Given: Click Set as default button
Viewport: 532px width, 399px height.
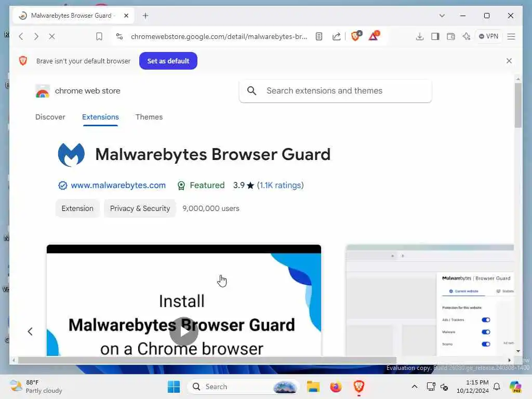Looking at the screenshot, I should 168,61.
